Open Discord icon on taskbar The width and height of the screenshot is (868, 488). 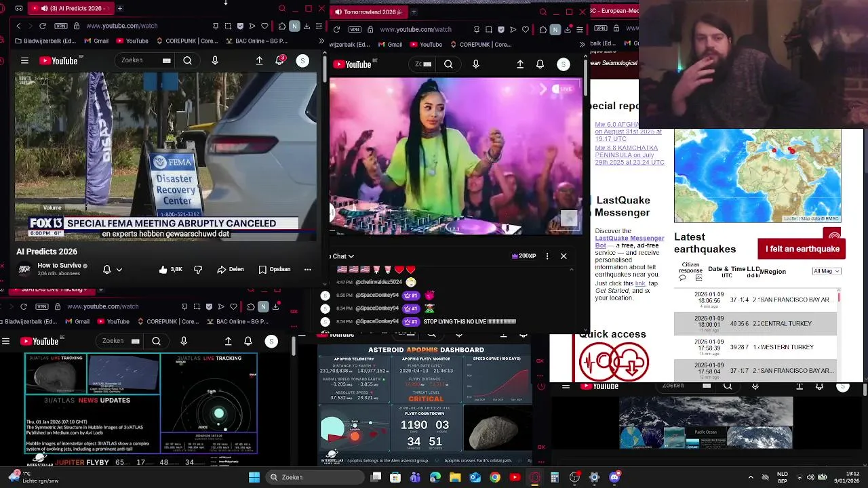tap(614, 477)
